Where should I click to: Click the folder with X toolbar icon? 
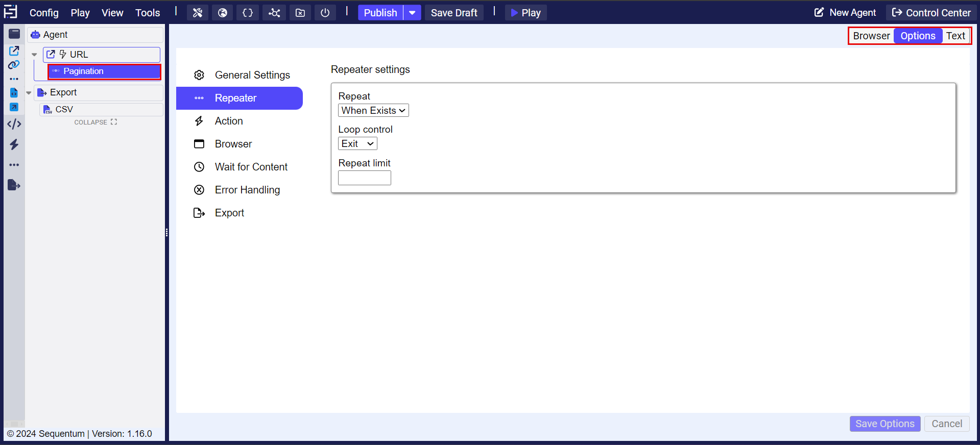pyautogui.click(x=300, y=13)
